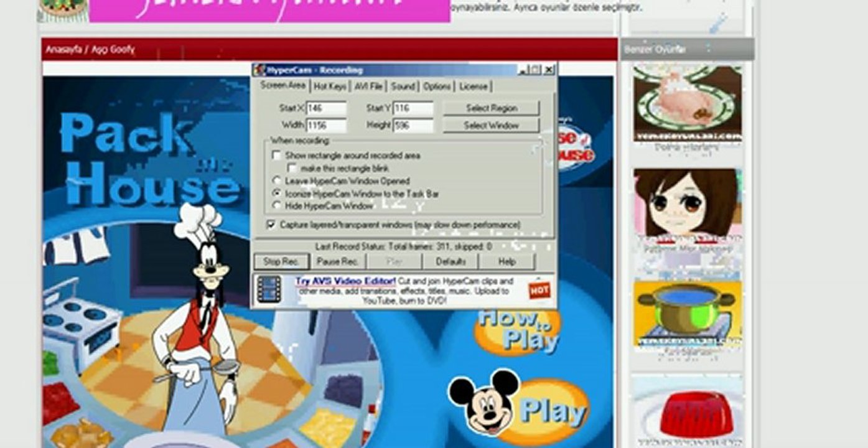
Task: Tick the make this rectangle blink checkbox
Action: tap(292, 168)
